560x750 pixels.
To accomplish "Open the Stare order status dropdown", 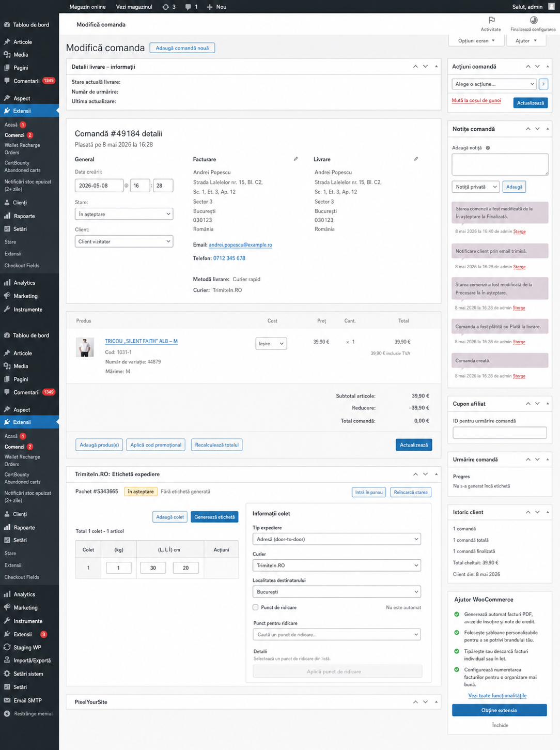I will click(124, 214).
